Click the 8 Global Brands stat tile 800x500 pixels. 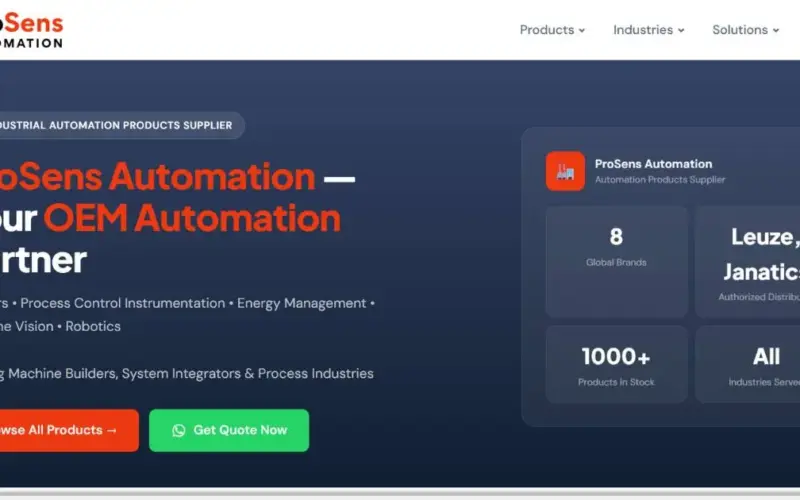coord(616,262)
